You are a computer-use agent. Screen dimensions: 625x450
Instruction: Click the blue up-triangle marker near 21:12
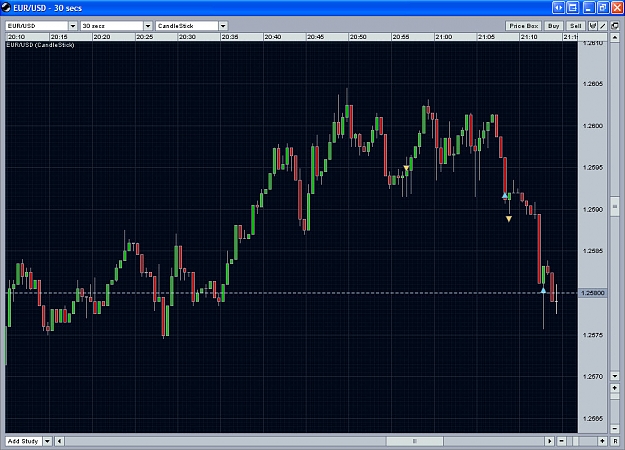(x=543, y=291)
